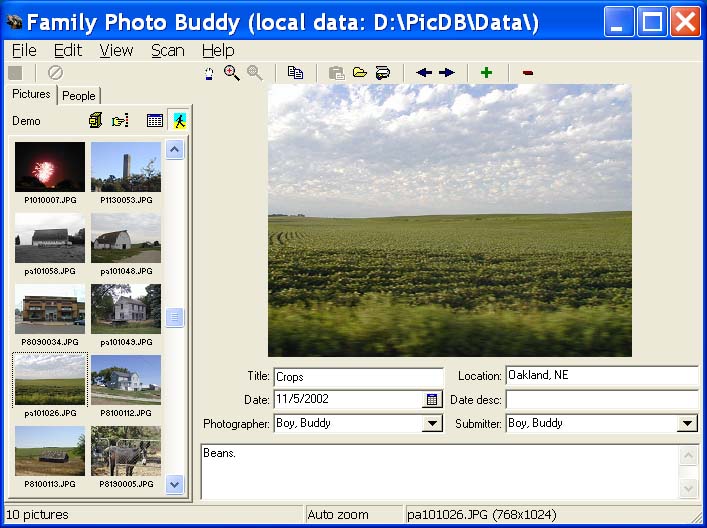The width and height of the screenshot is (707, 528).
Task: Open the Edit menu
Action: 68,50
